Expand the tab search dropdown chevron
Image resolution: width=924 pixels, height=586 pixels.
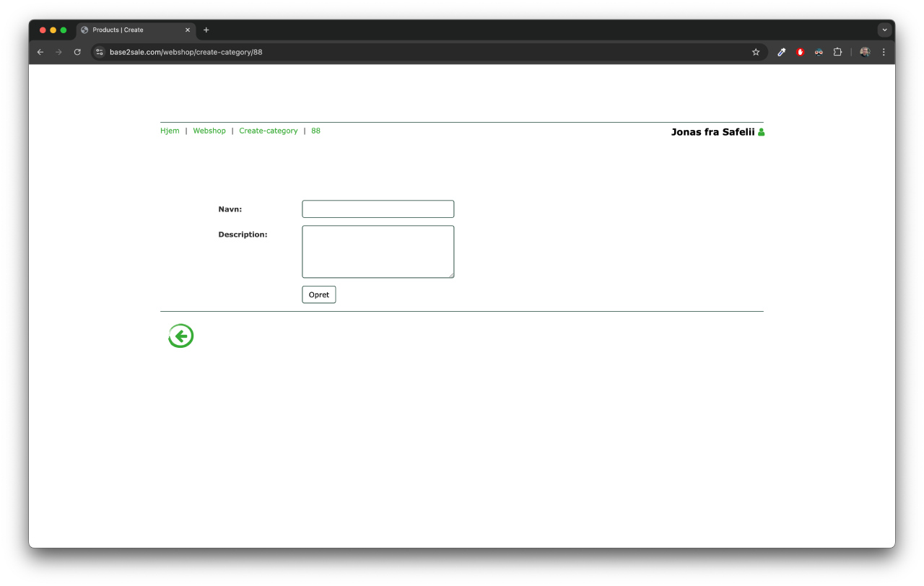tap(884, 30)
